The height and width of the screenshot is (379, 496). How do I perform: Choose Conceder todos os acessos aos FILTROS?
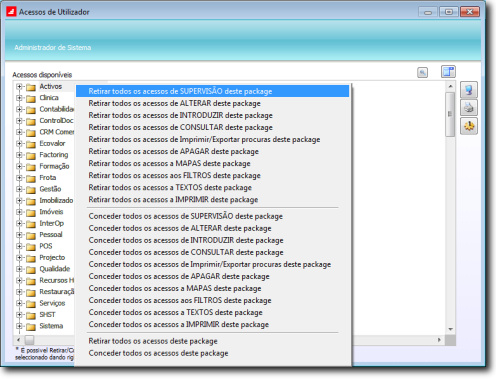[x=213, y=300]
